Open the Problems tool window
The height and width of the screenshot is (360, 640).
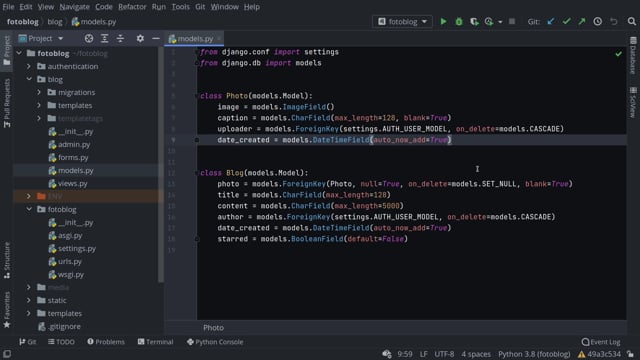(x=106, y=342)
